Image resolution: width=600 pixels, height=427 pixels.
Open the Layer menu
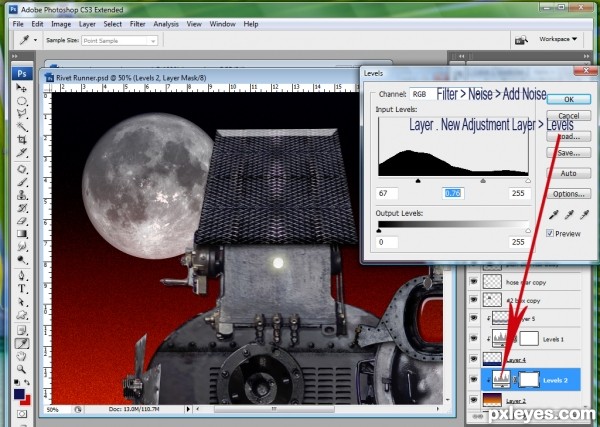(87, 24)
